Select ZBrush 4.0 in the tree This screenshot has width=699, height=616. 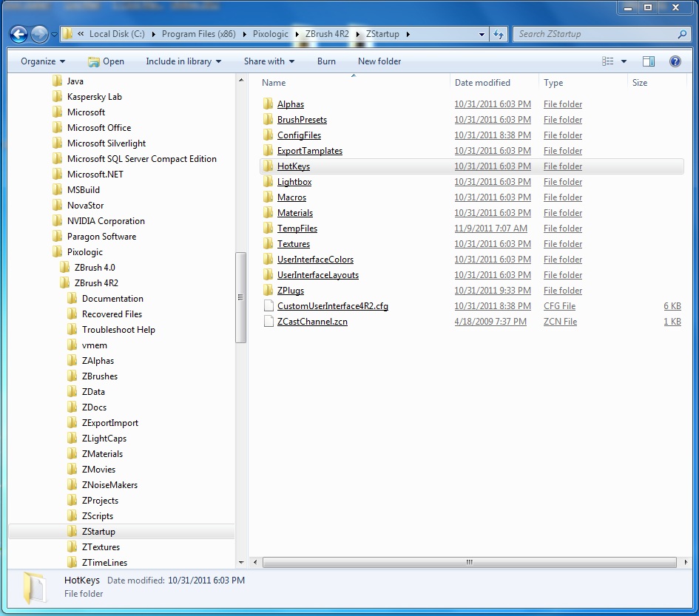tap(95, 268)
